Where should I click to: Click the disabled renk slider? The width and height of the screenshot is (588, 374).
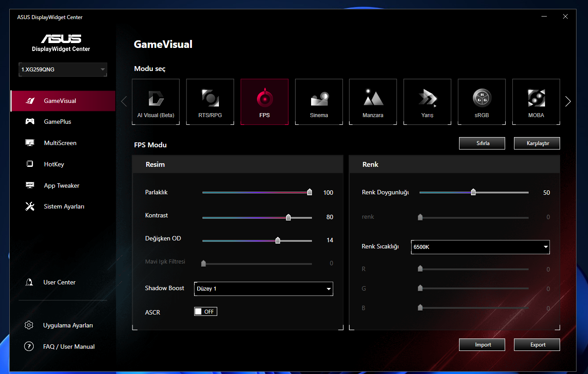[x=474, y=217]
